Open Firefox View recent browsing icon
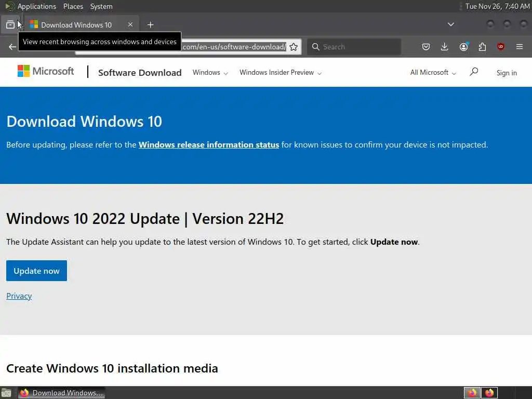Screen dimensions: 532x399 click(x=10, y=24)
